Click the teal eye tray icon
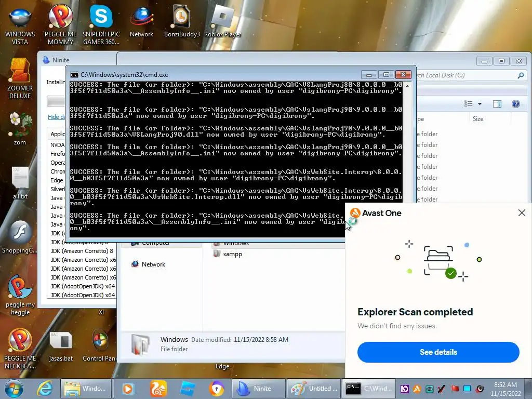The width and height of the screenshot is (532, 399). [430, 389]
